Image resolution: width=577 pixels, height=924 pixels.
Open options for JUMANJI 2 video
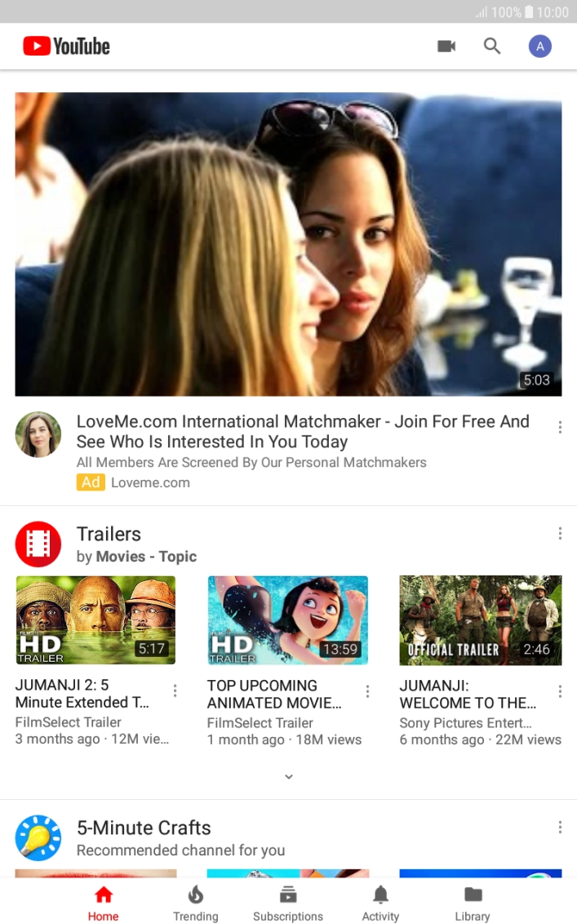(175, 691)
